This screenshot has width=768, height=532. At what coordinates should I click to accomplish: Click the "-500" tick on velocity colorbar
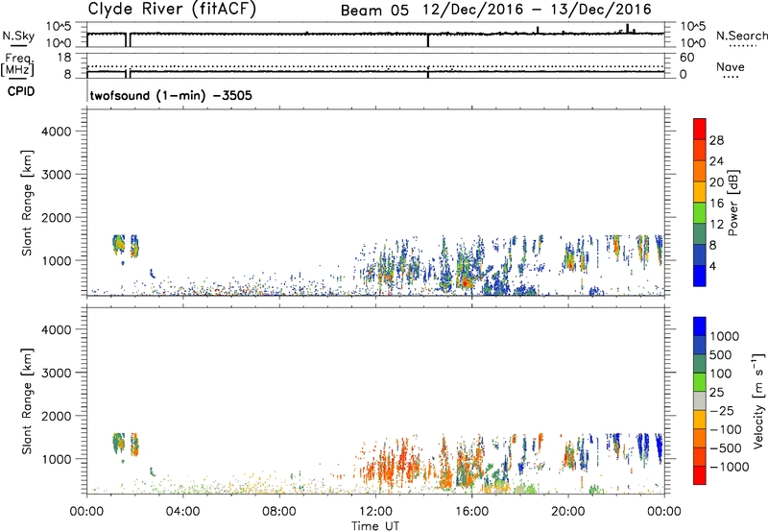point(725,448)
